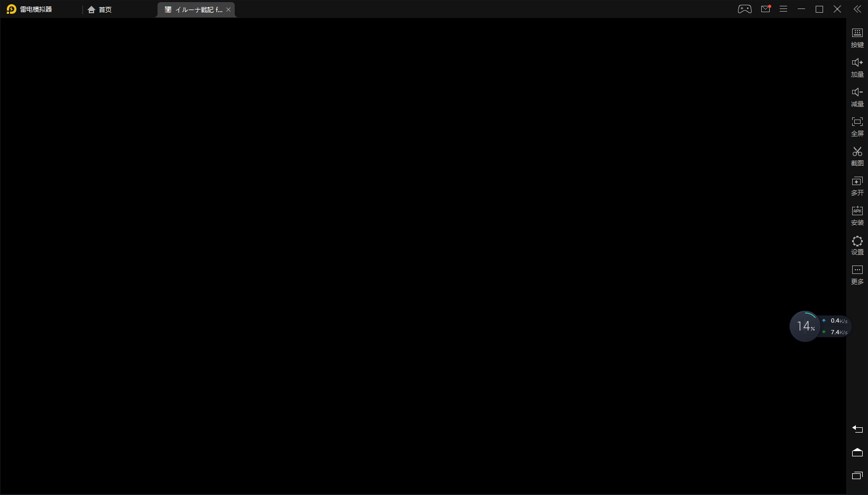Take a screenshot using the 截图 scissors
This screenshot has height=495, width=868.
pyautogui.click(x=857, y=155)
